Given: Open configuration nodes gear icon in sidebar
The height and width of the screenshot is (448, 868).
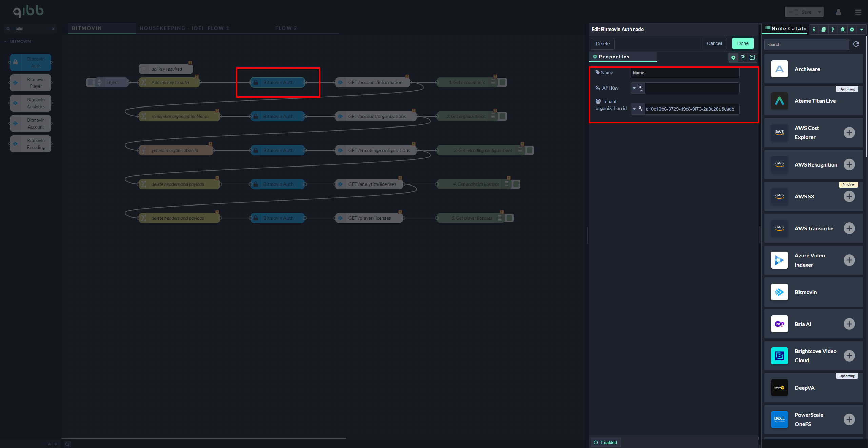Looking at the screenshot, I should click(x=852, y=30).
